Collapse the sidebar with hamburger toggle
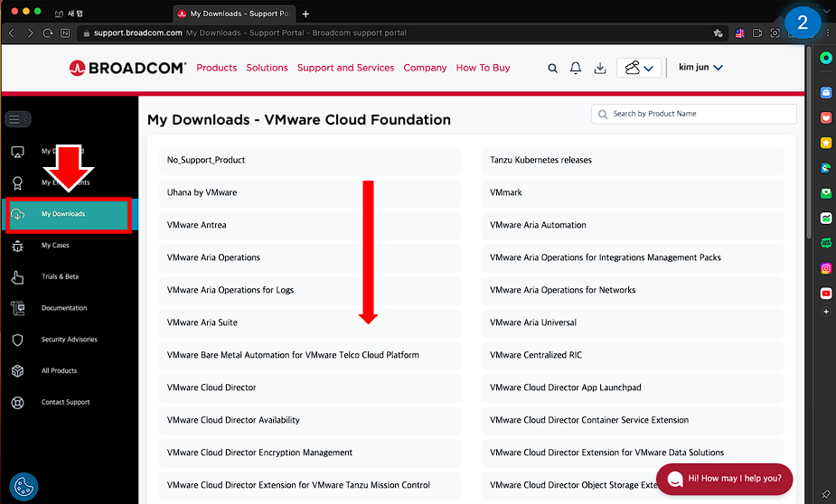836x504 pixels. point(17,119)
